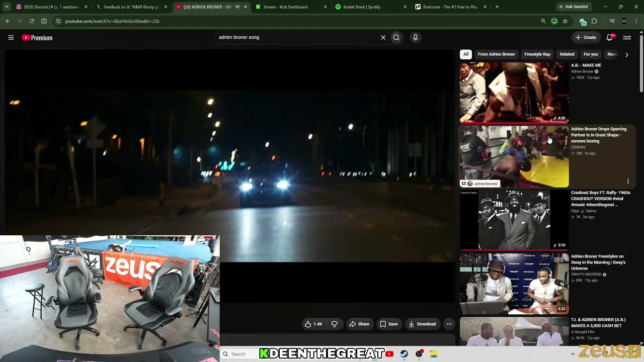Start voice search with the microphone
644x362 pixels.
[415, 37]
